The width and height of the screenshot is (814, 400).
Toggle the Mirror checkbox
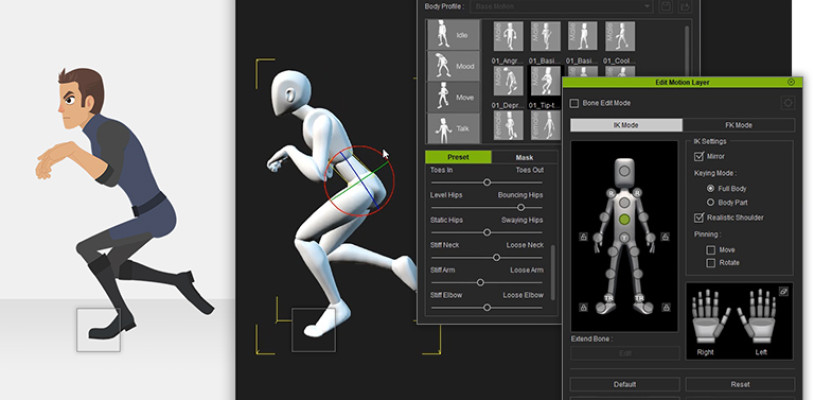(x=699, y=156)
